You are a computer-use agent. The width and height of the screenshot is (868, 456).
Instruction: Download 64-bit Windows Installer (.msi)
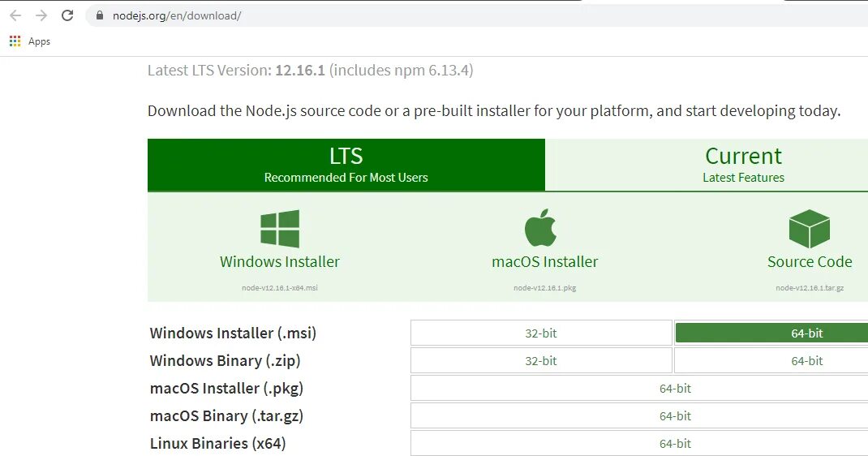tap(771, 333)
